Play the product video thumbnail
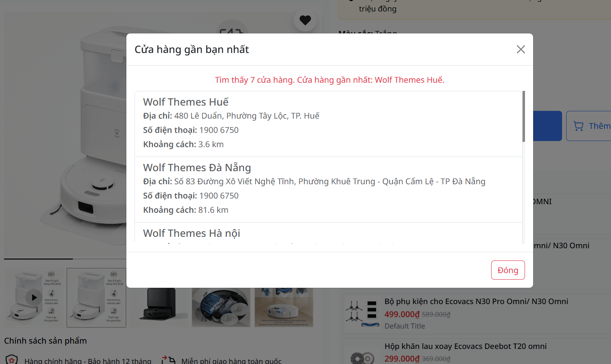 coord(34,298)
